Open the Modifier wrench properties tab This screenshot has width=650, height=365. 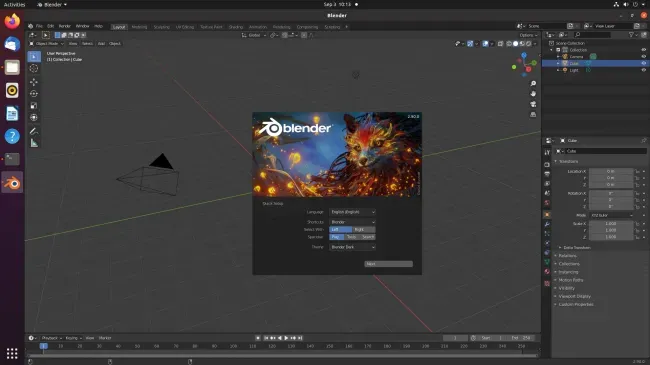[x=547, y=224]
